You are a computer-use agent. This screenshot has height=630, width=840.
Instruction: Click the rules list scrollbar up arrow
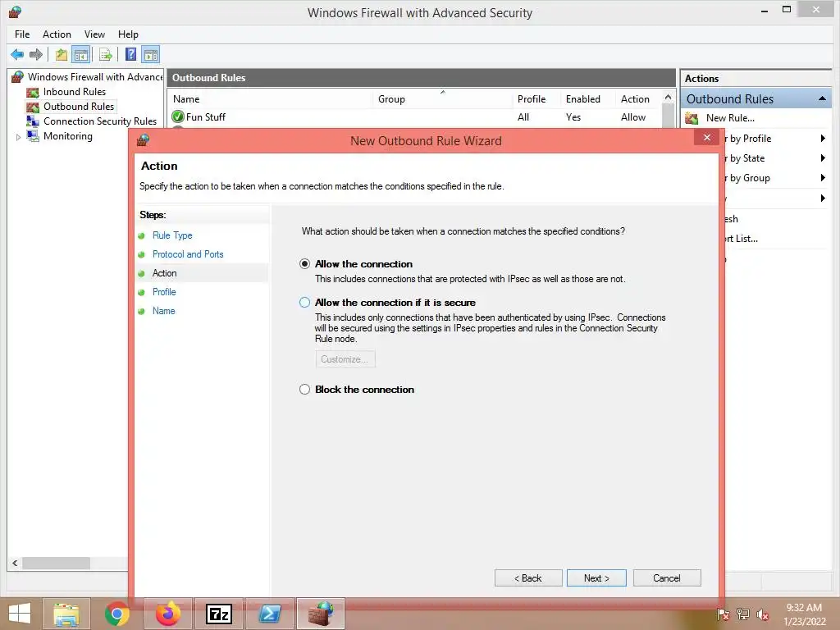point(668,98)
